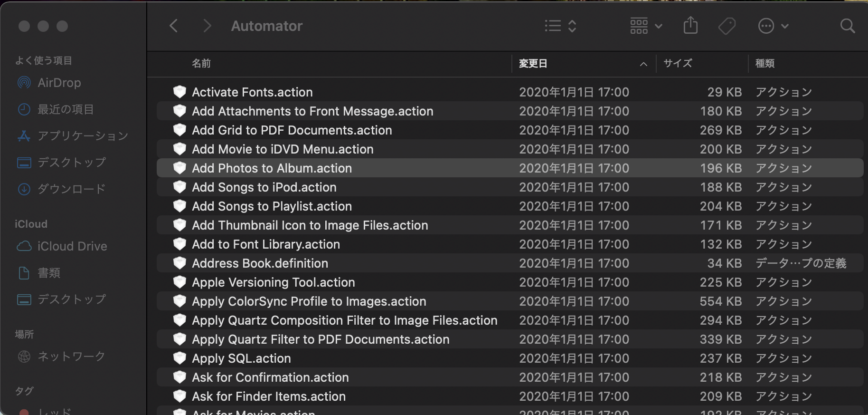Open the ellipsis action menu dropdown
Screen dimensions: 868x415
point(773,26)
